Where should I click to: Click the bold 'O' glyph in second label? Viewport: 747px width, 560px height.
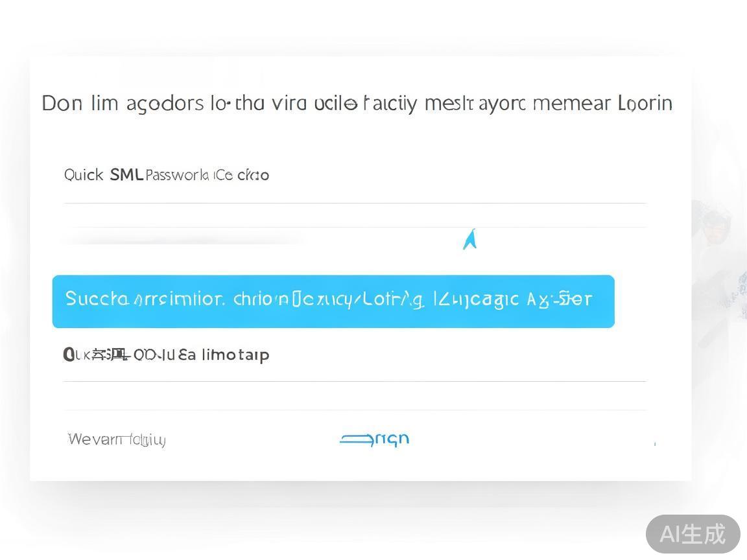pyautogui.click(x=69, y=355)
